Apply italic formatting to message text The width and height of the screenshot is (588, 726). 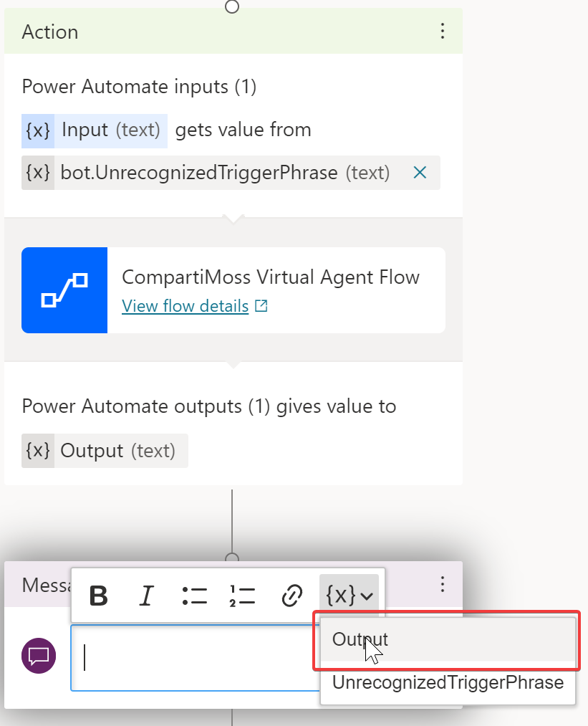pyautogui.click(x=147, y=596)
